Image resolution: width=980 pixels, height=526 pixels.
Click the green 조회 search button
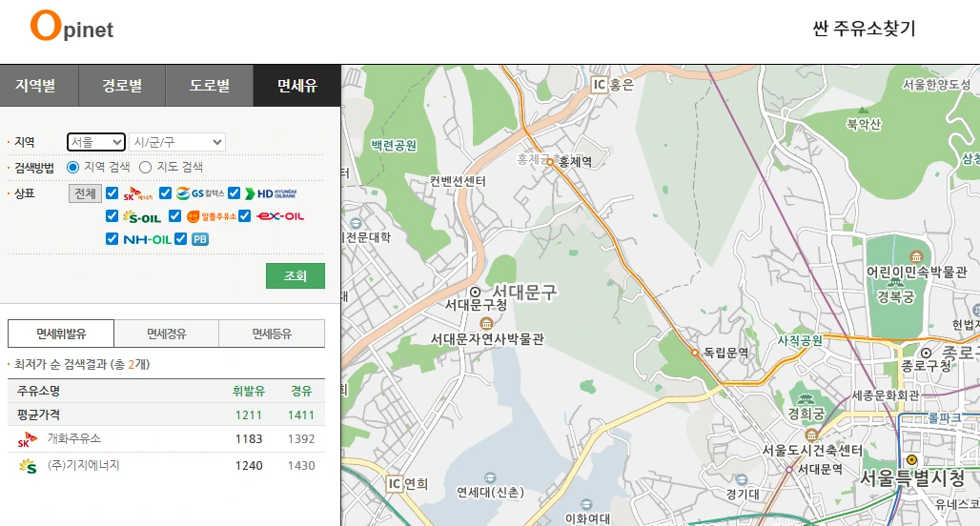coord(295,275)
